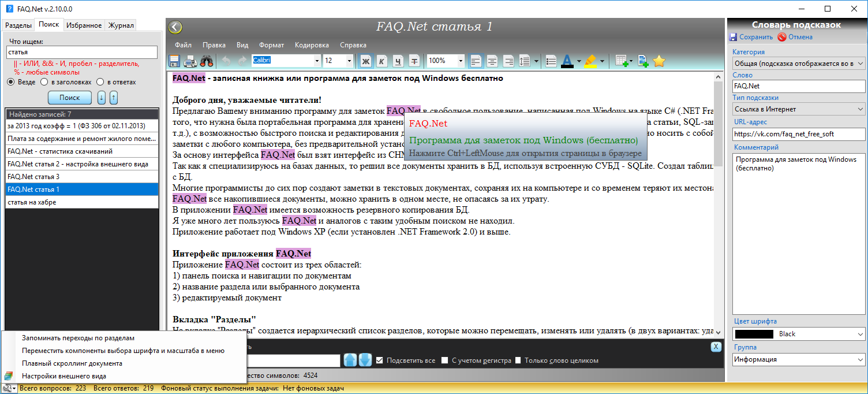Image resolution: width=868 pixels, height=394 pixels.
Task: Enable Только слово целиком checkbox
Action: [518, 360]
